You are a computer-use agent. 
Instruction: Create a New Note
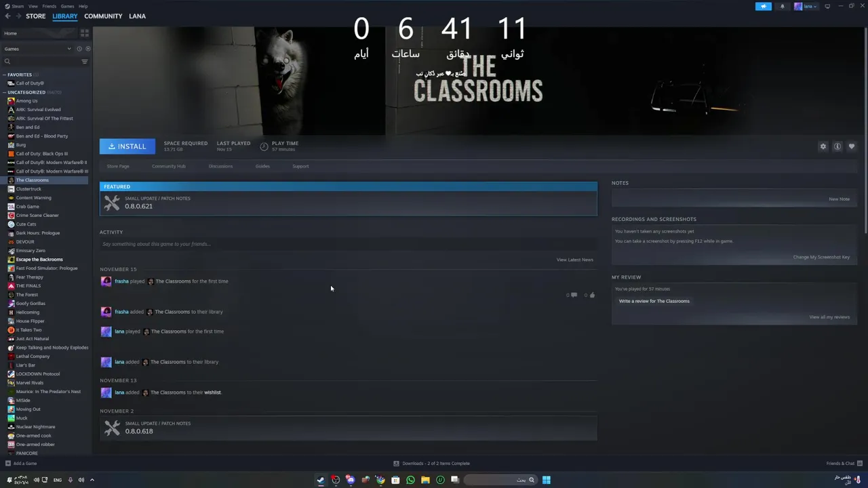839,199
